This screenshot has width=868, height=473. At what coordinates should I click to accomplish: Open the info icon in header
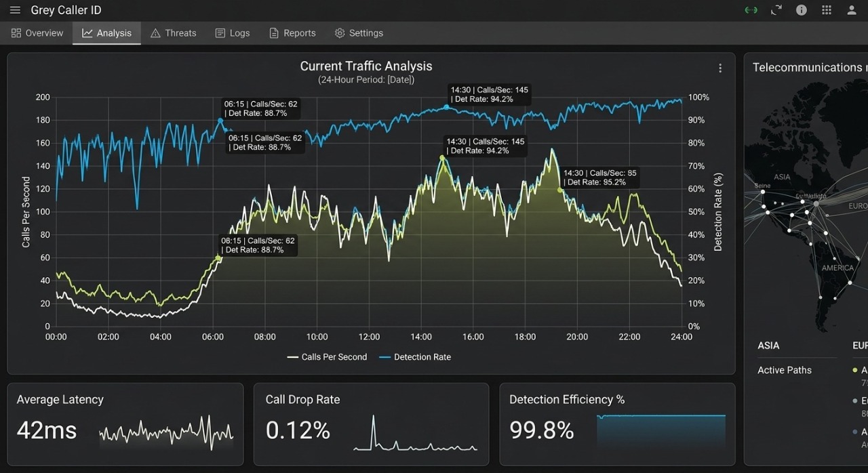coord(802,10)
